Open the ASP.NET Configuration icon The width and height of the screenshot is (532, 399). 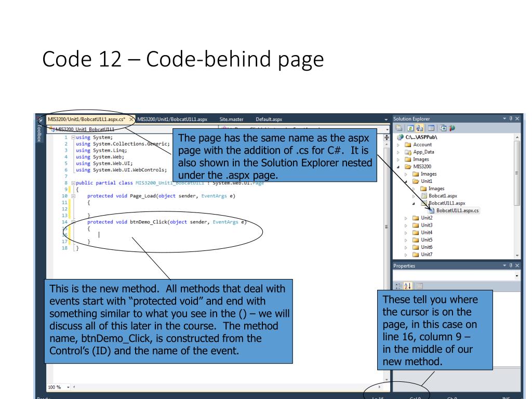[452, 128]
